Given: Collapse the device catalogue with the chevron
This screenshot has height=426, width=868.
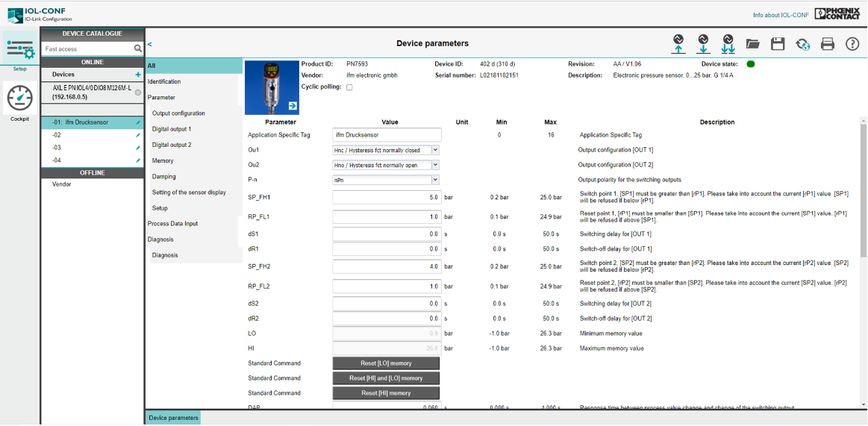Looking at the screenshot, I should point(149,44).
